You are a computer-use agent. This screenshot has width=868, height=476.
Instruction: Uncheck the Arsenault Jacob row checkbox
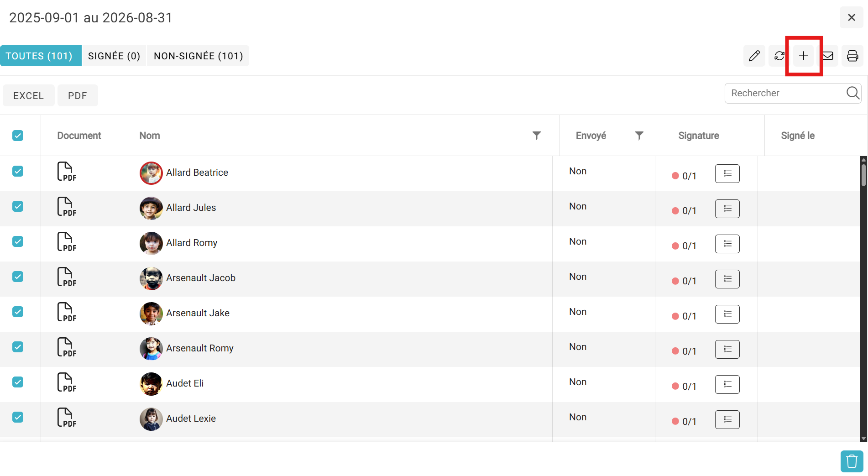tap(18, 277)
